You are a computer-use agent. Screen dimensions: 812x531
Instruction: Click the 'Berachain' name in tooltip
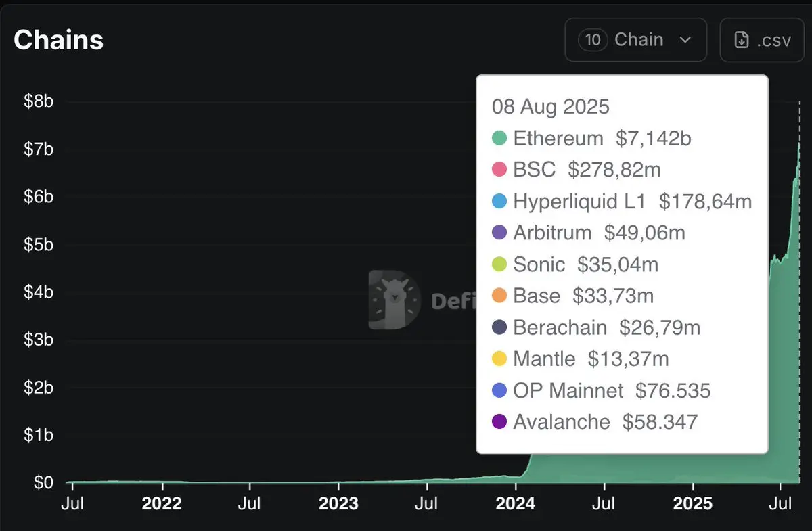point(560,327)
